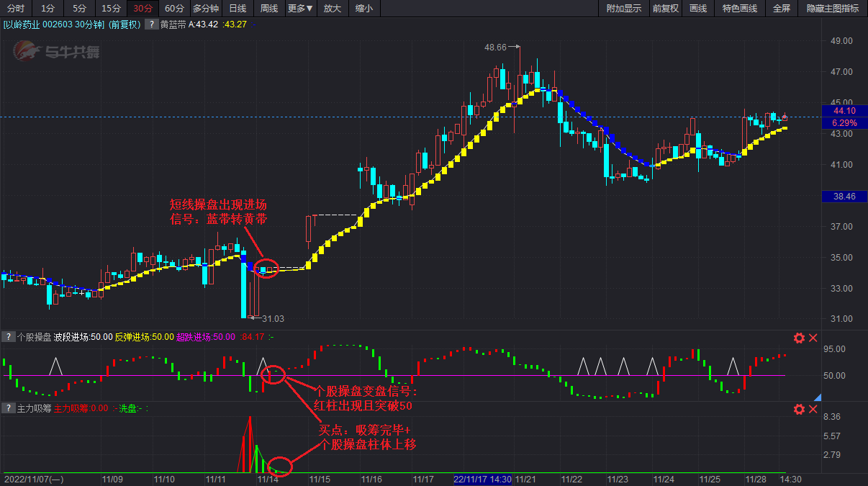
Task: Select the 5分 period tab
Action: 78,9
